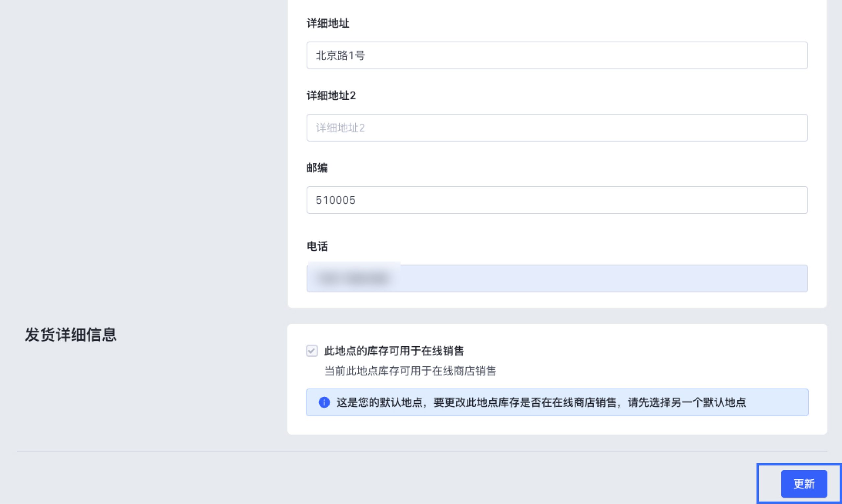Select the 邮编 field showing 510005
The image size is (842, 504).
click(557, 200)
